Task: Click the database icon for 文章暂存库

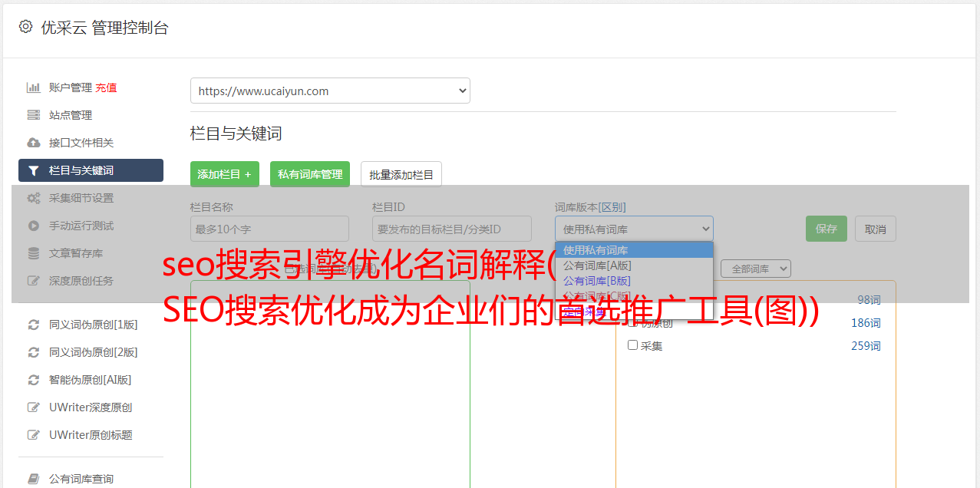Action: 34,253
